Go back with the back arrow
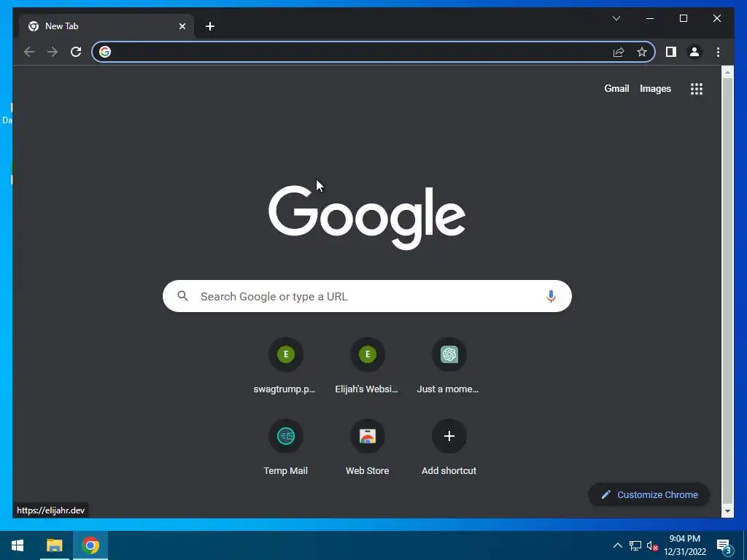 (29, 52)
